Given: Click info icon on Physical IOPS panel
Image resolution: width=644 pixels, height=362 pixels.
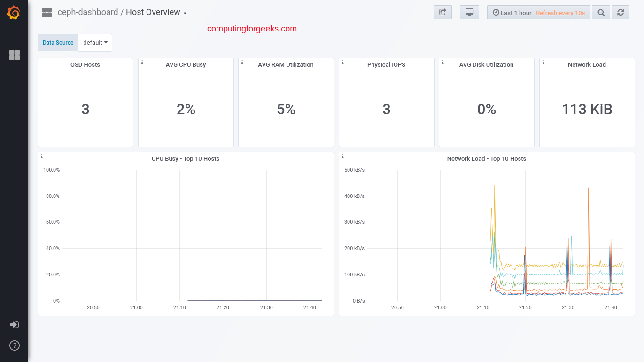Looking at the screenshot, I should (343, 62).
